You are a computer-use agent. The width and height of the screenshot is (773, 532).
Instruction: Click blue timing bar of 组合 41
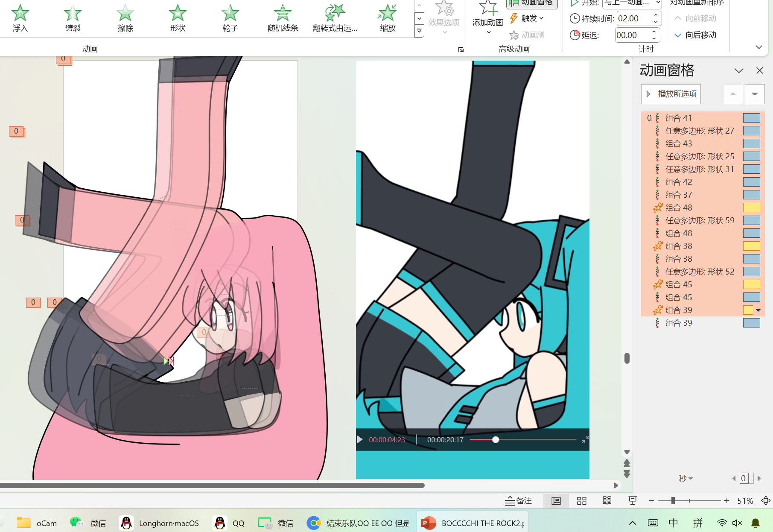(x=752, y=118)
